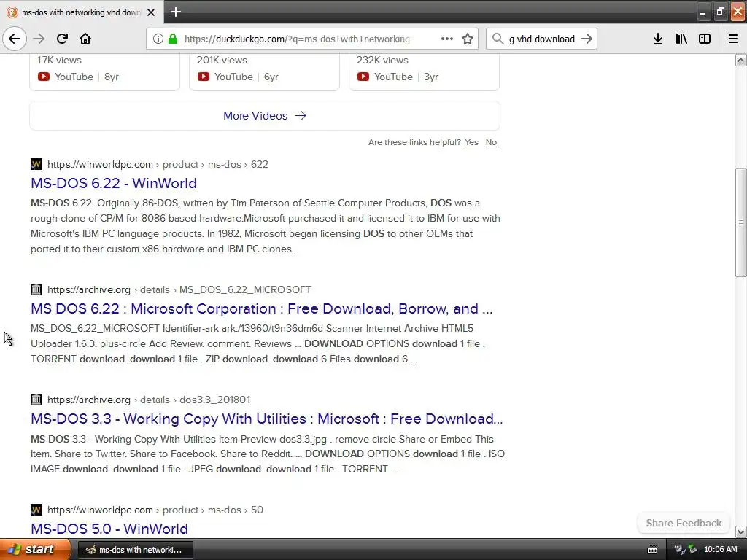Screen dimensions: 747x560
Task: Open the Downloads panel
Action: click(x=658, y=39)
